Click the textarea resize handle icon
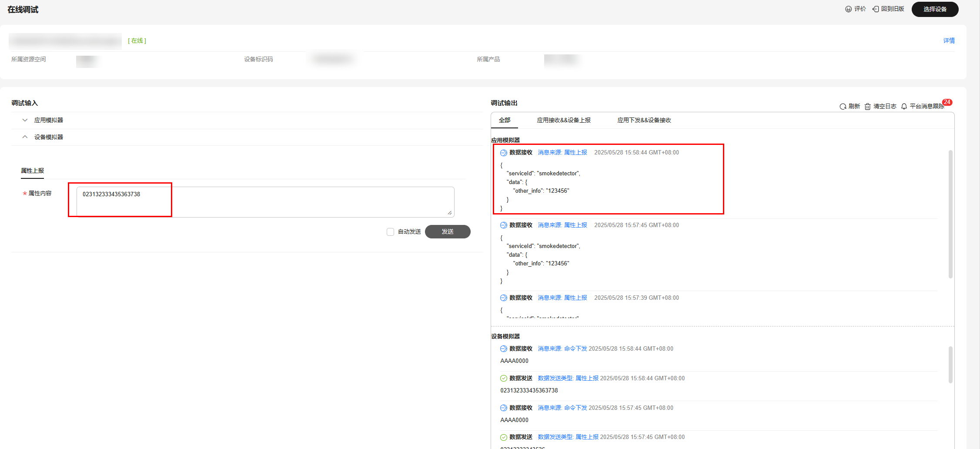Screen dimensions: 980x449 click(x=450, y=213)
